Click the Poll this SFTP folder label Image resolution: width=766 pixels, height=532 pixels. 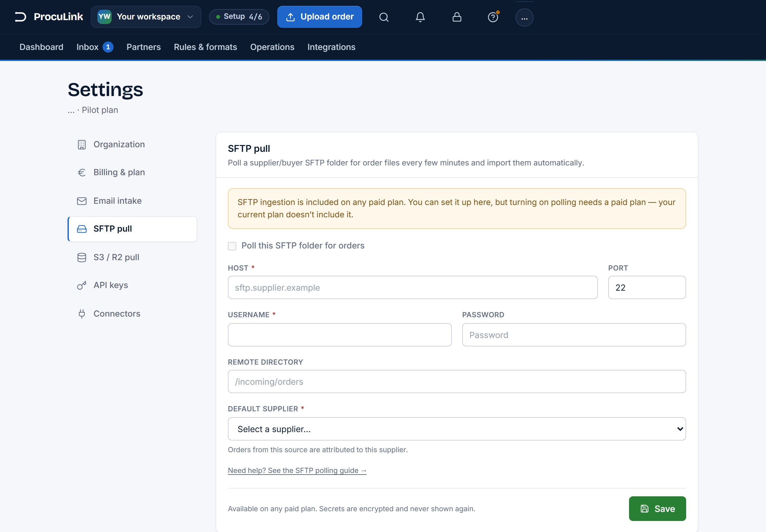pos(303,246)
